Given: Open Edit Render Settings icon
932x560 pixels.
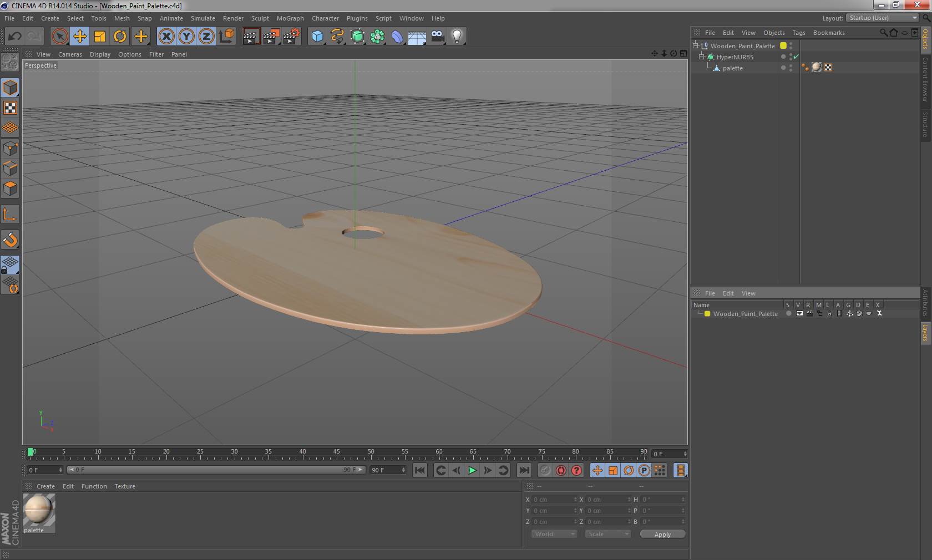Looking at the screenshot, I should pos(291,37).
